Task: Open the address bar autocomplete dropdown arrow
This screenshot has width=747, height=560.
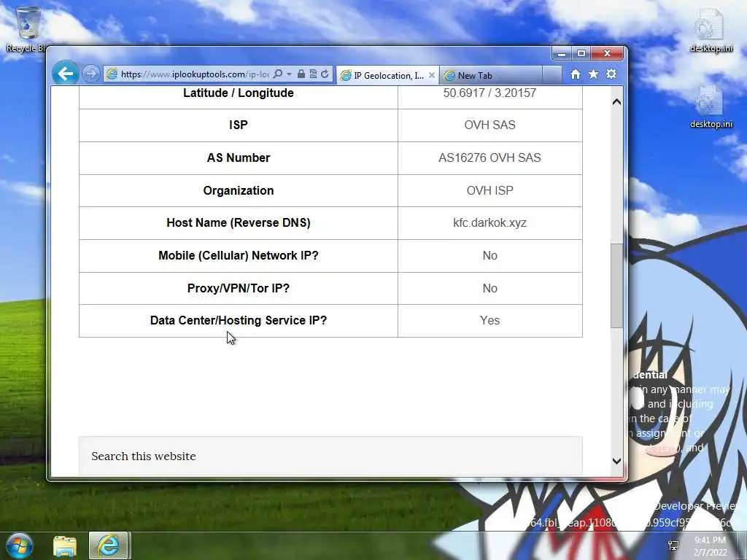Action: click(x=289, y=74)
